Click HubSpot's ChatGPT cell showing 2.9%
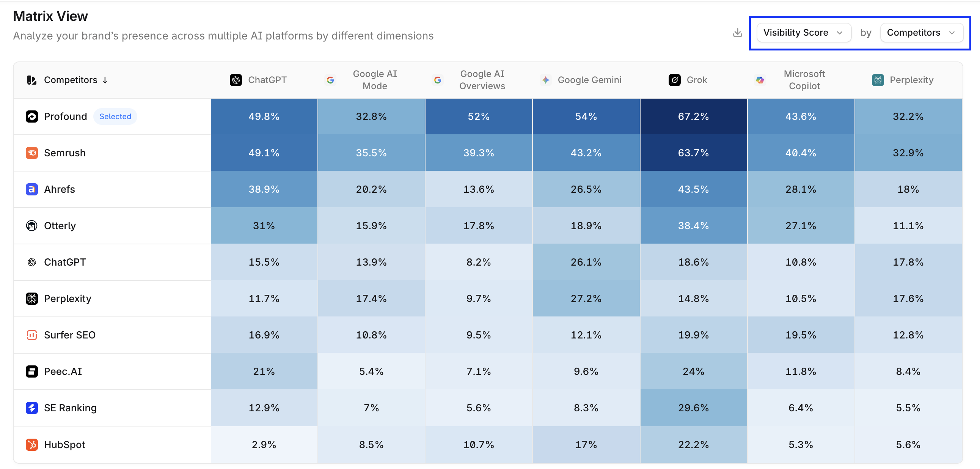Viewport: 980px width, 469px height. click(264, 445)
